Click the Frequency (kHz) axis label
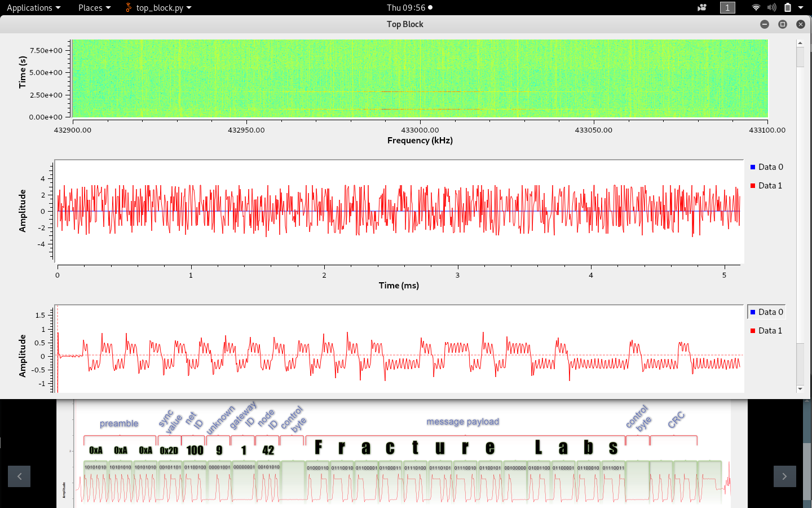This screenshot has width=812, height=508. click(x=420, y=141)
